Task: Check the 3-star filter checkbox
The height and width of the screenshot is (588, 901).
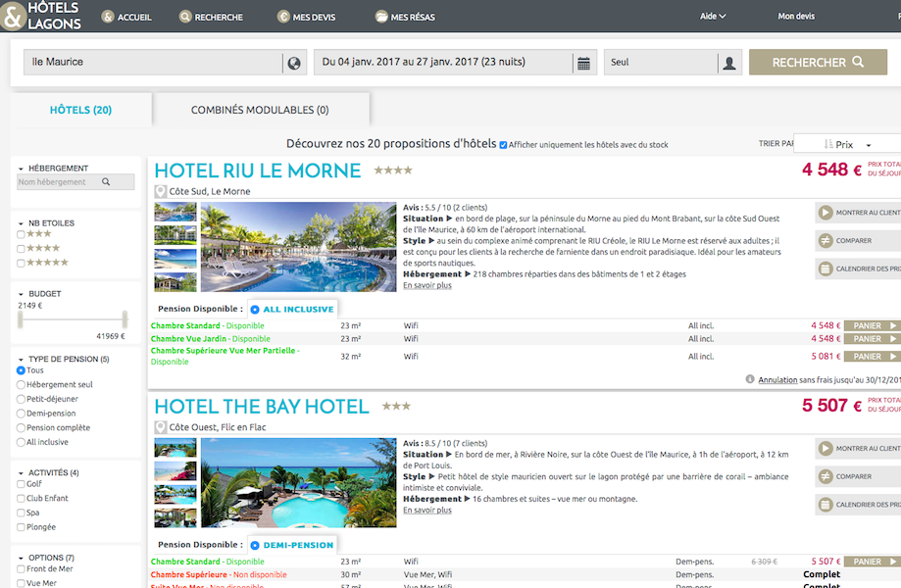Action: [x=21, y=234]
